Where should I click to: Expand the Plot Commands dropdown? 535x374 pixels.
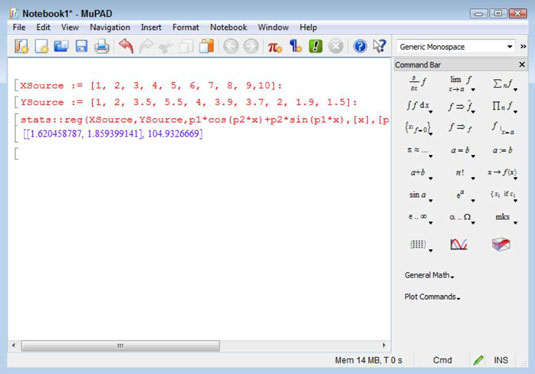pos(432,297)
